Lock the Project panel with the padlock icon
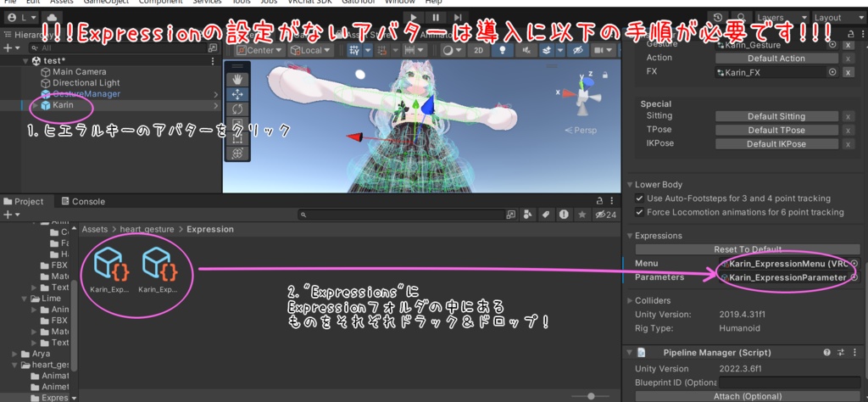Image resolution: width=868 pixels, height=402 pixels. pos(599,201)
